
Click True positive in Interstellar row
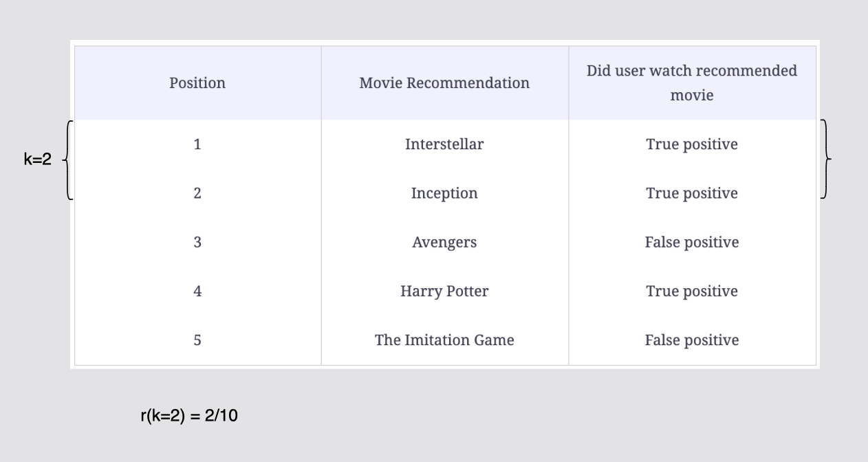tap(692, 144)
